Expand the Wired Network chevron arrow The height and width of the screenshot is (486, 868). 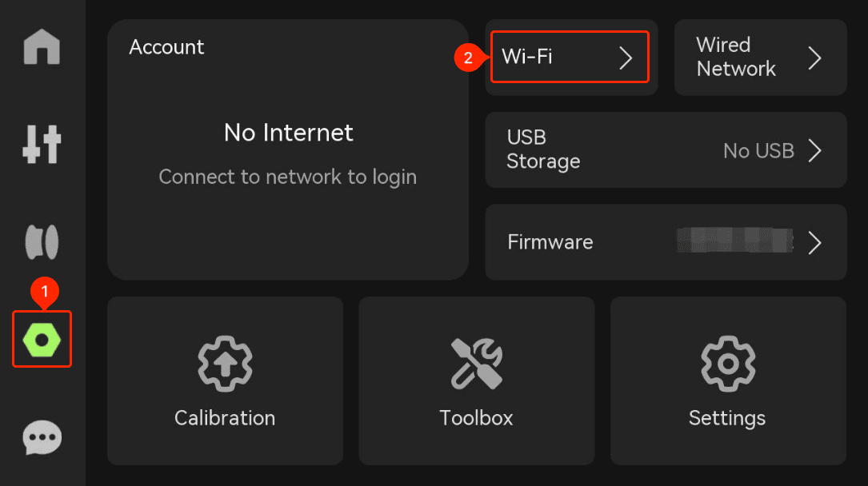(815, 58)
